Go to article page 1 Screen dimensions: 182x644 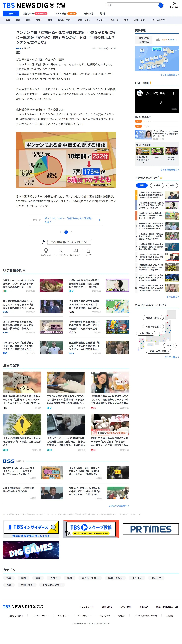[x=60, y=232]
